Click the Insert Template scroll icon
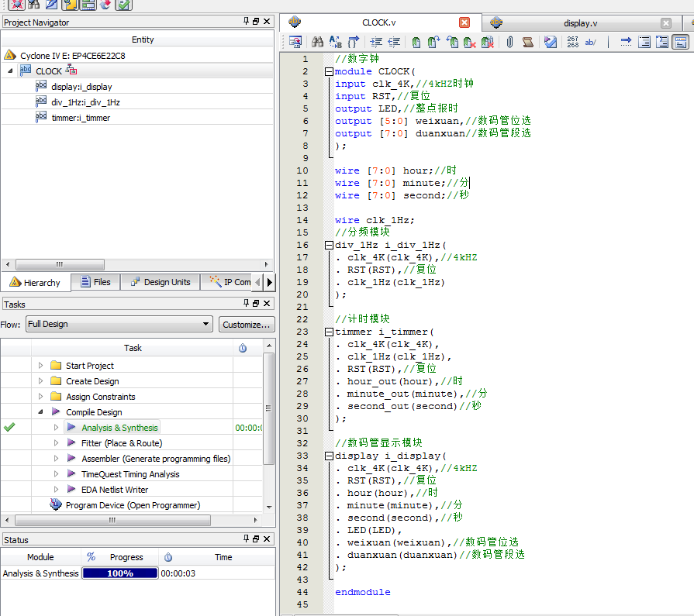The width and height of the screenshot is (694, 616). pyautogui.click(x=527, y=42)
